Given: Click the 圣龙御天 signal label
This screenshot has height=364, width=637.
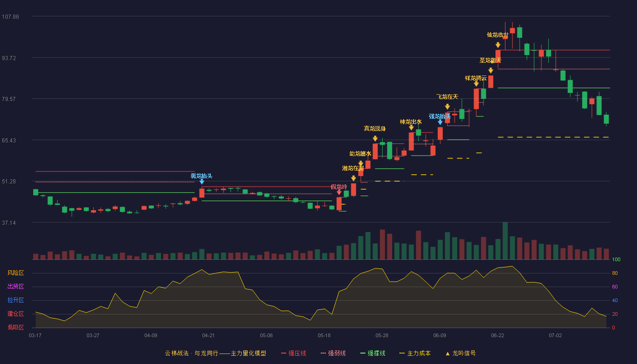Looking at the screenshot, I should [x=490, y=61].
